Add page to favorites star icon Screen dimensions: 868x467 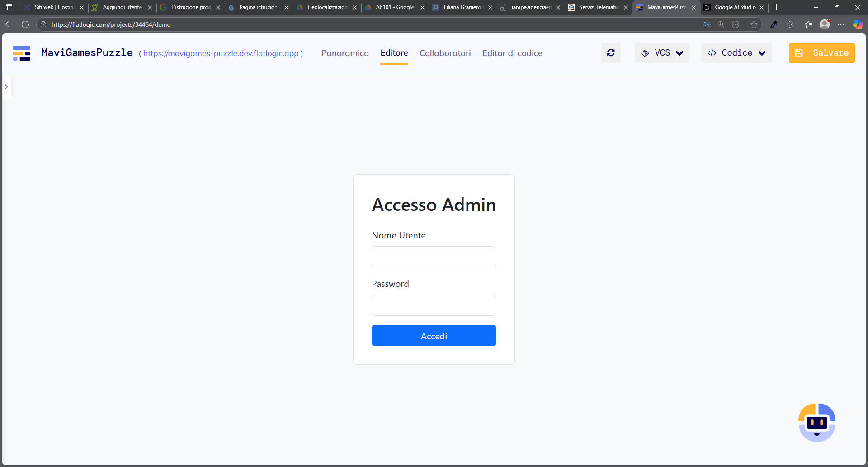[754, 24]
